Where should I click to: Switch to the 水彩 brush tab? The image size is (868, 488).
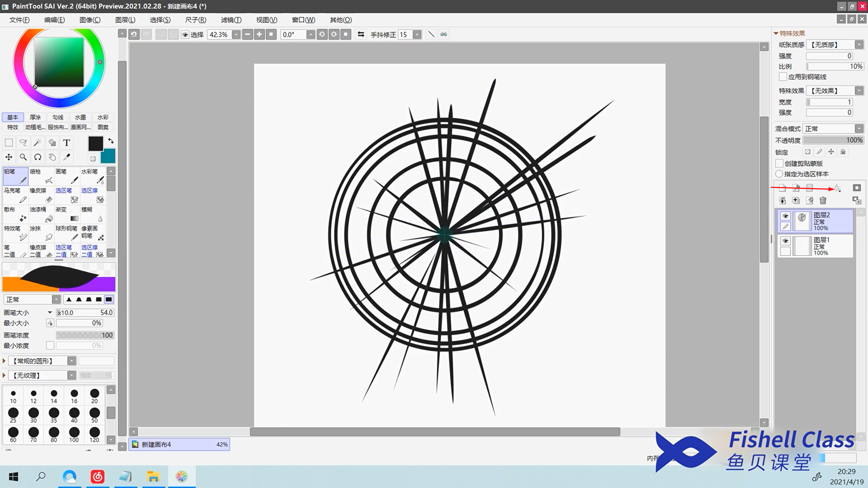tap(103, 117)
